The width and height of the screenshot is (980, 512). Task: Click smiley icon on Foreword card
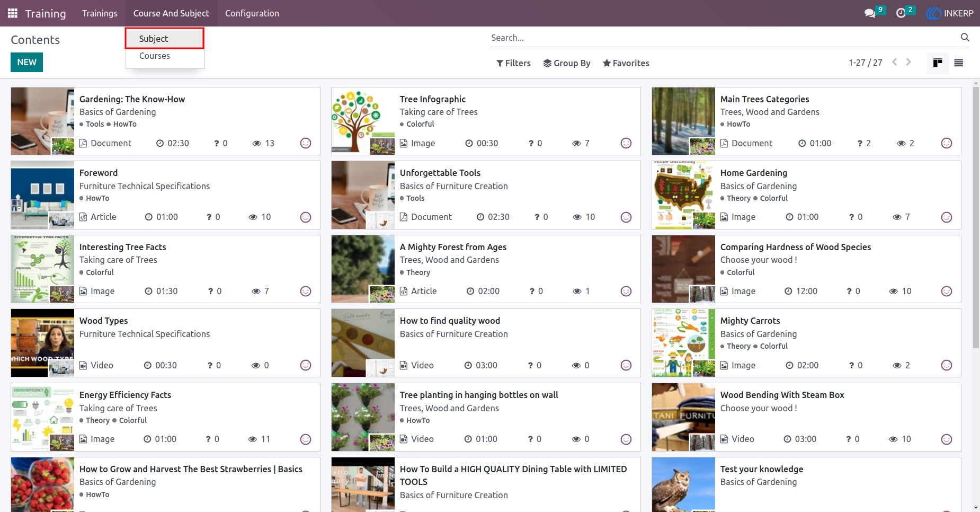click(x=306, y=217)
